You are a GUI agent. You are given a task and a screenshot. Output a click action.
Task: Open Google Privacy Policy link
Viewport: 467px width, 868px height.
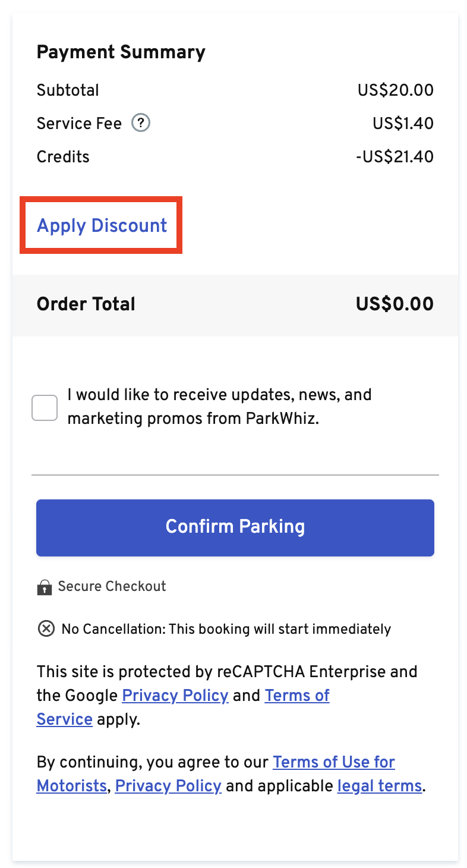point(175,696)
